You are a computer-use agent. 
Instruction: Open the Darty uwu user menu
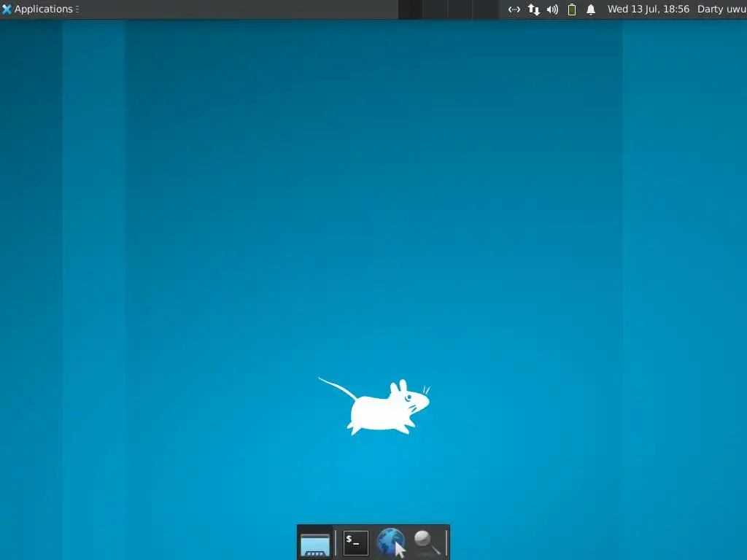pyautogui.click(x=721, y=9)
